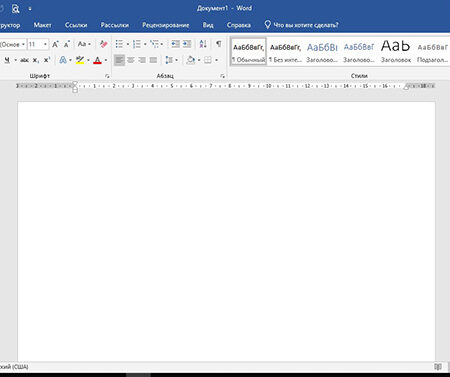450x377 pixels.
Task: Click the line spacing icon
Action: coord(169,60)
